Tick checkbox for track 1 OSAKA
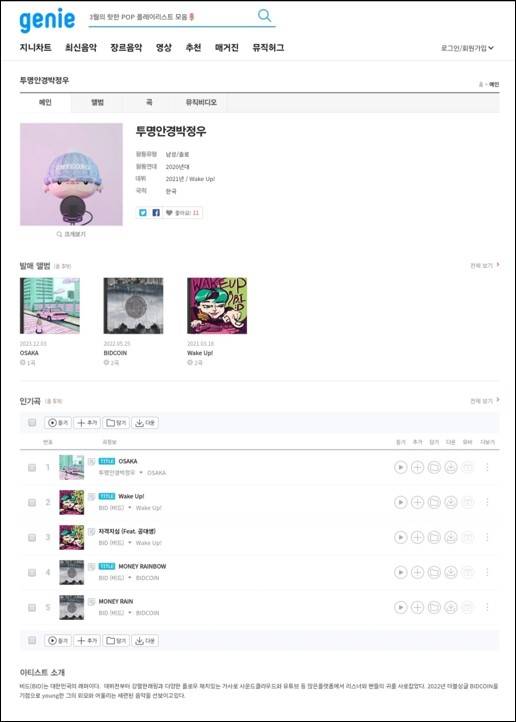Viewport: 516px width, 722px height. (32, 467)
